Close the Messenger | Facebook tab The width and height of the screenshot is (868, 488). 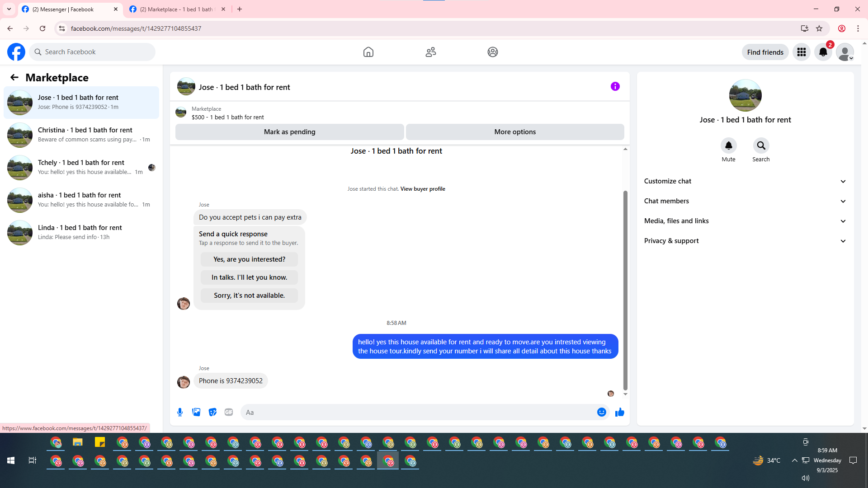(116, 9)
